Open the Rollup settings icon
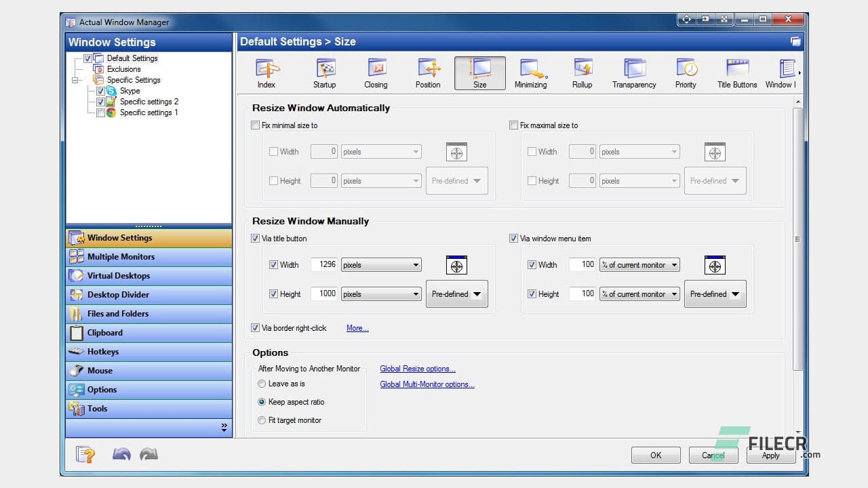This screenshot has width=868, height=488. [x=582, y=71]
